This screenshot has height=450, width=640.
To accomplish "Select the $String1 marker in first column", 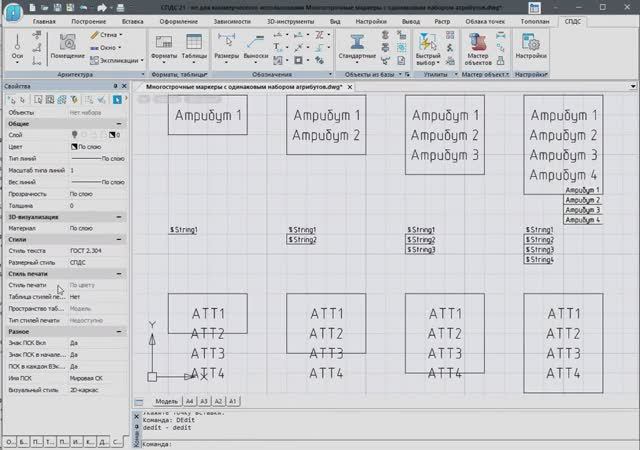I will tap(183, 230).
